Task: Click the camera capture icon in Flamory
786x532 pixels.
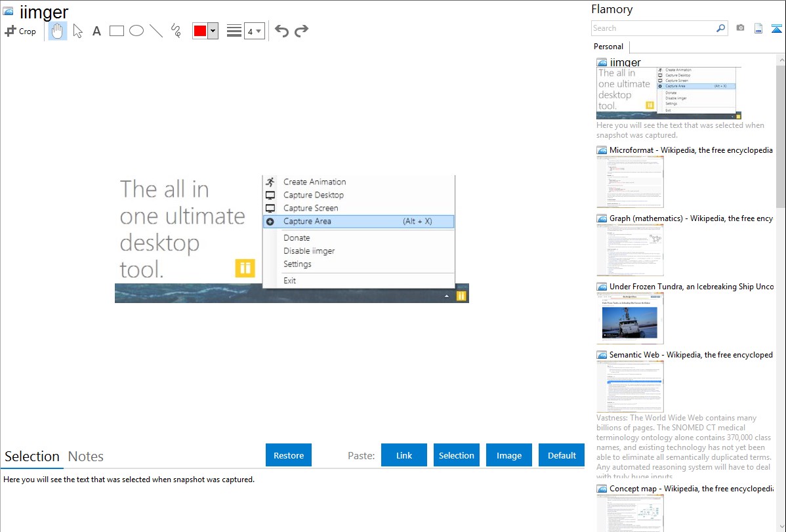Action: [740, 28]
